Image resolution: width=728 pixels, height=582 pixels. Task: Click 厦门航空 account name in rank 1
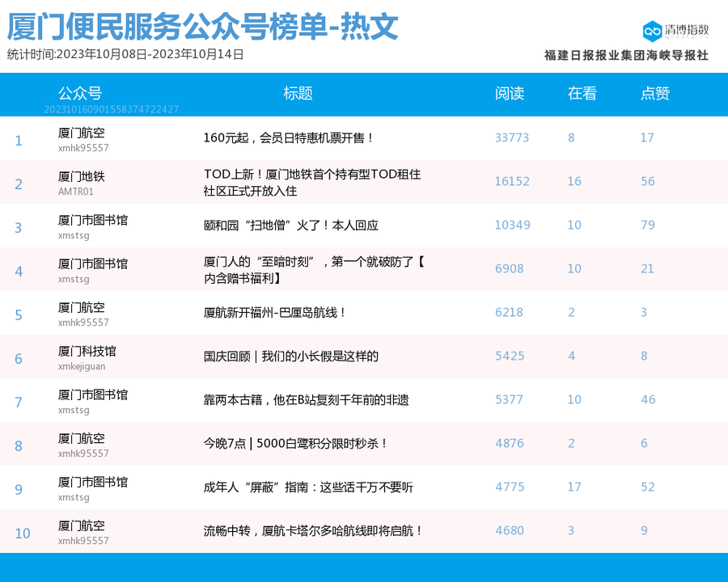click(x=81, y=133)
